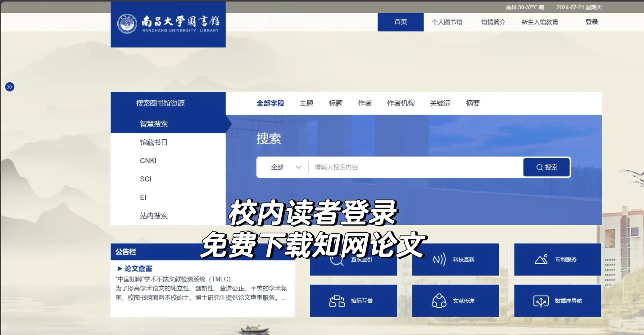Open the 文献传递 document delivery icon
The image size is (644, 335).
click(x=455, y=301)
